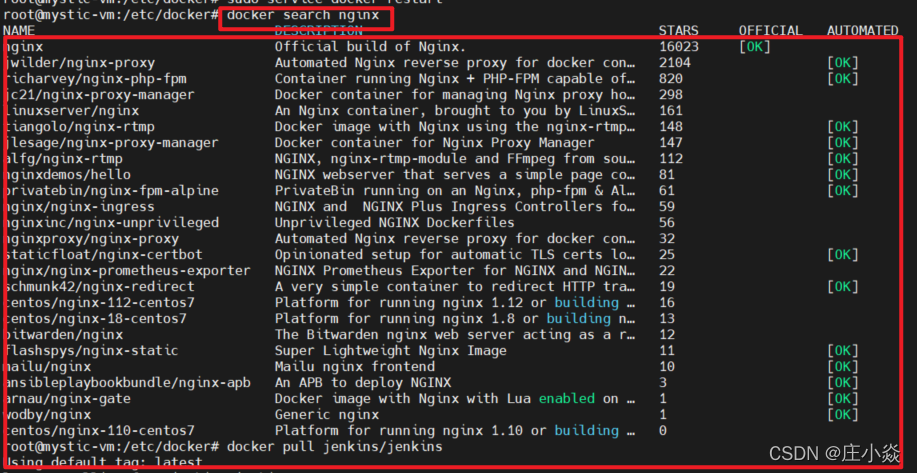The image size is (917, 473).
Task: Select the 'nginx' official image name
Action: [23, 47]
